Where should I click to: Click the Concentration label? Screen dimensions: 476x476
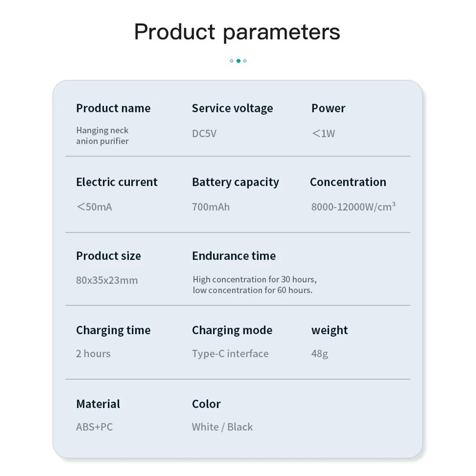(x=348, y=182)
